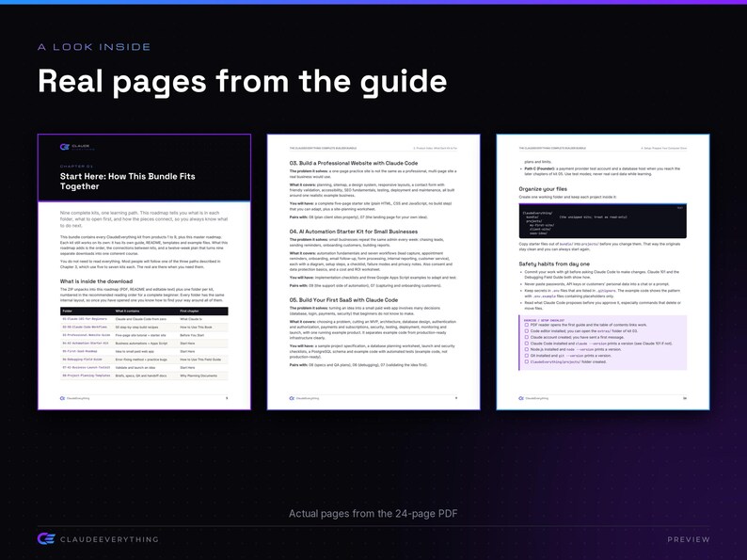
Task: Click the 'First chapter' table column header
Action: [189, 312]
